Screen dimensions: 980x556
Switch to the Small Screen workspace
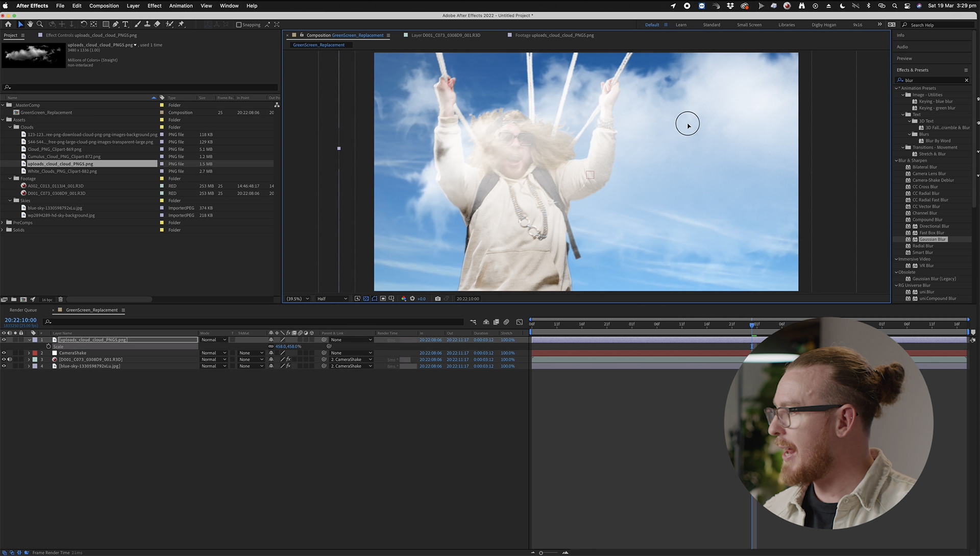[x=749, y=25]
